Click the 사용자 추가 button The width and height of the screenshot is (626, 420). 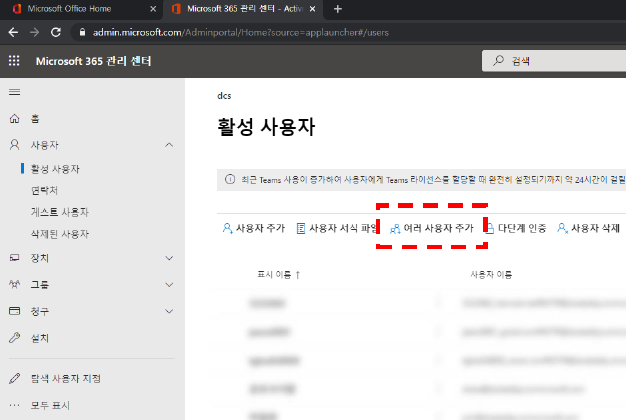click(254, 228)
